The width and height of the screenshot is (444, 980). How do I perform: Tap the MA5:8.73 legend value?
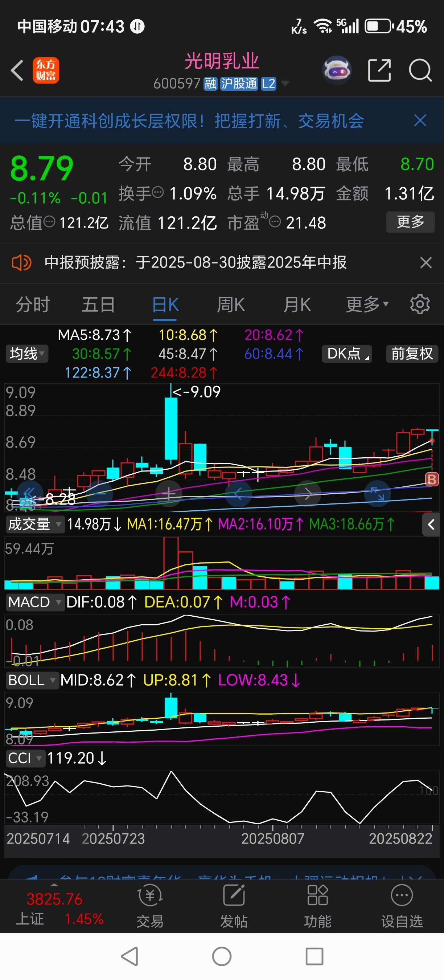[x=95, y=335]
